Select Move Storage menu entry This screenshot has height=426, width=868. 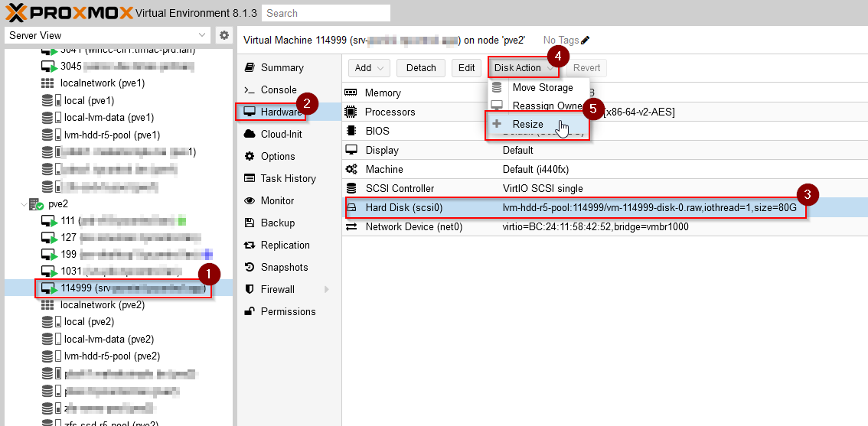coord(542,87)
